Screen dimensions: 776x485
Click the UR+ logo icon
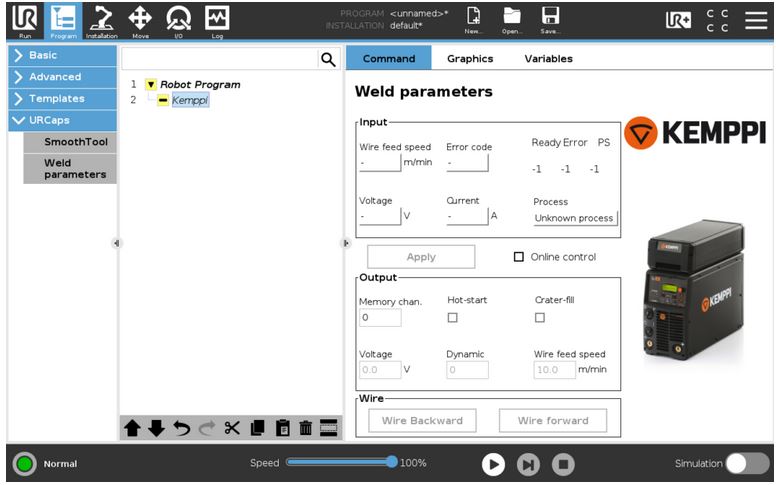(x=678, y=20)
